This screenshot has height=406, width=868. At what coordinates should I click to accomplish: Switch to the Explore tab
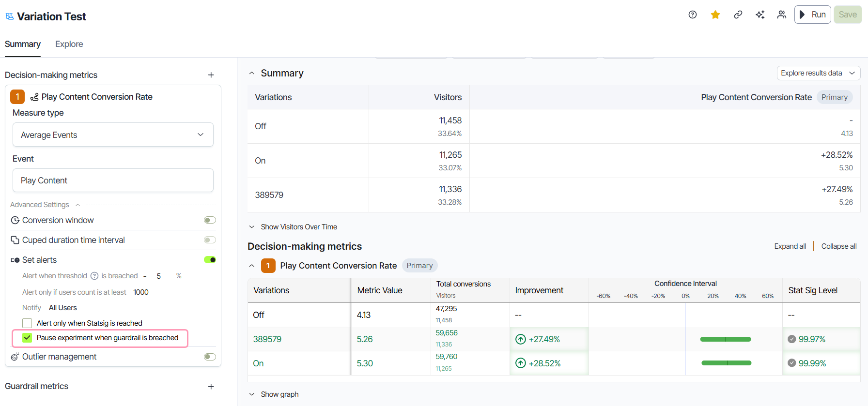tap(69, 44)
